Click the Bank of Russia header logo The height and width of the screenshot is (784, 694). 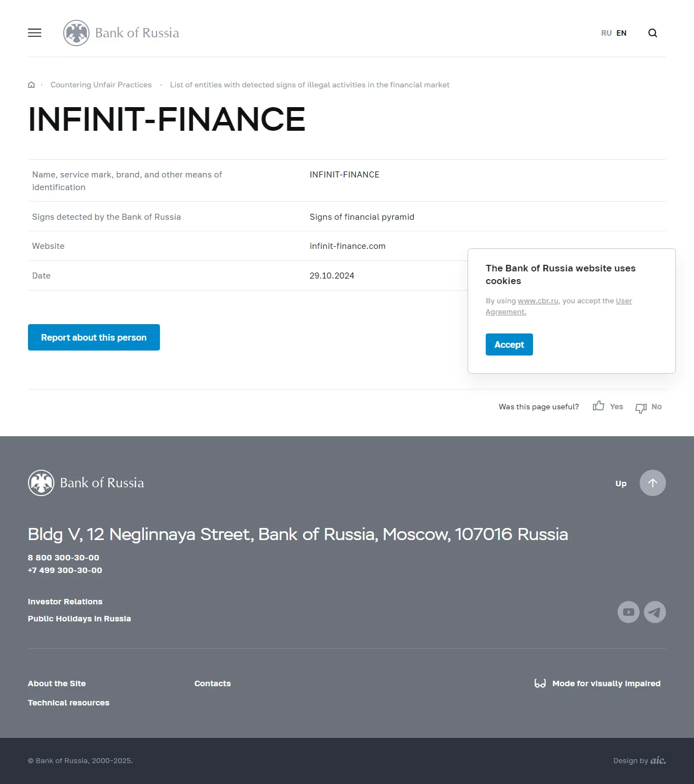pyautogui.click(x=121, y=33)
